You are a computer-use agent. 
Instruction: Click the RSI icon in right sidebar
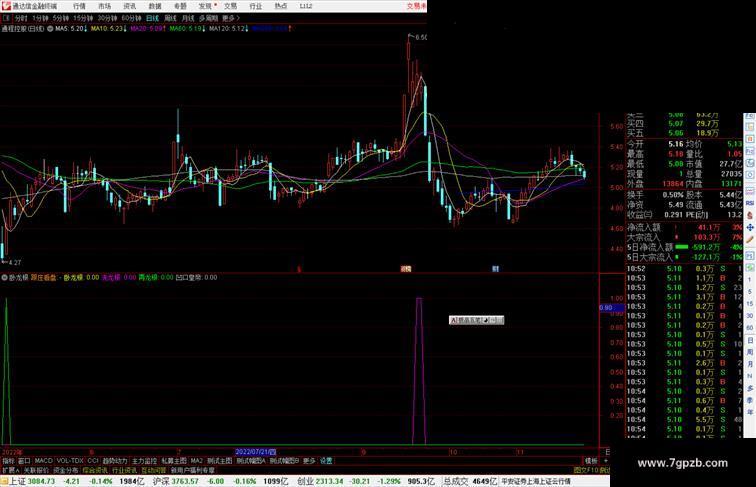click(750, 203)
